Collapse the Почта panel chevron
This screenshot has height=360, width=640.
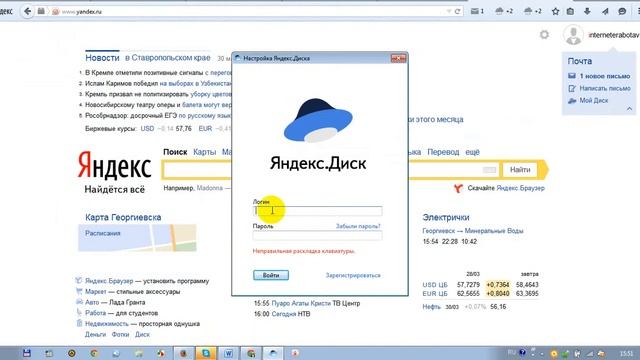pos(629,109)
